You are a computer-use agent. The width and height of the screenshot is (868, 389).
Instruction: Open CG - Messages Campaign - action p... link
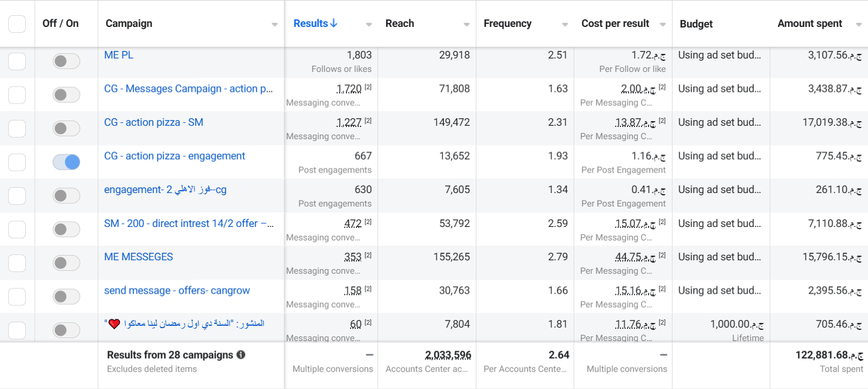[188, 89]
